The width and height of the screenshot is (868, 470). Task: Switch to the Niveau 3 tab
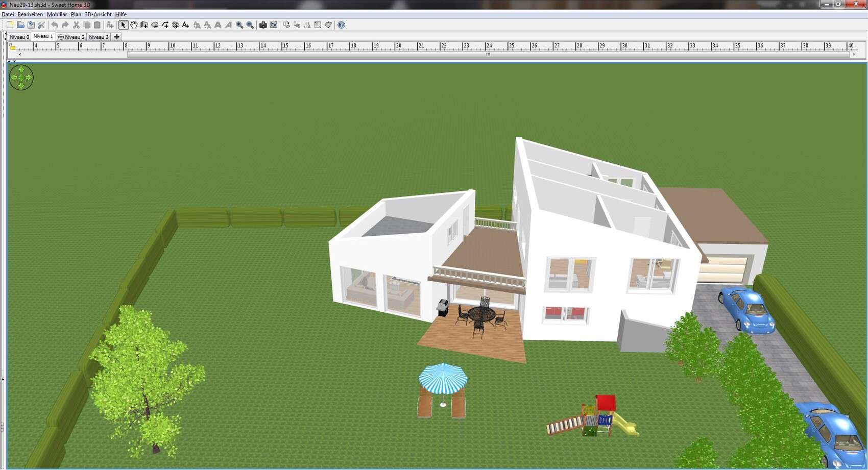point(99,37)
